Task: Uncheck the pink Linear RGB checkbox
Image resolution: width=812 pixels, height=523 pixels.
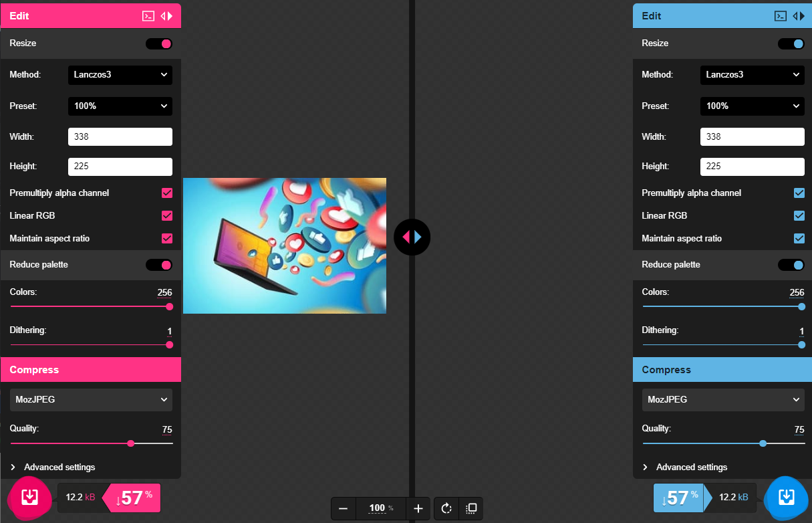Action: click(167, 216)
